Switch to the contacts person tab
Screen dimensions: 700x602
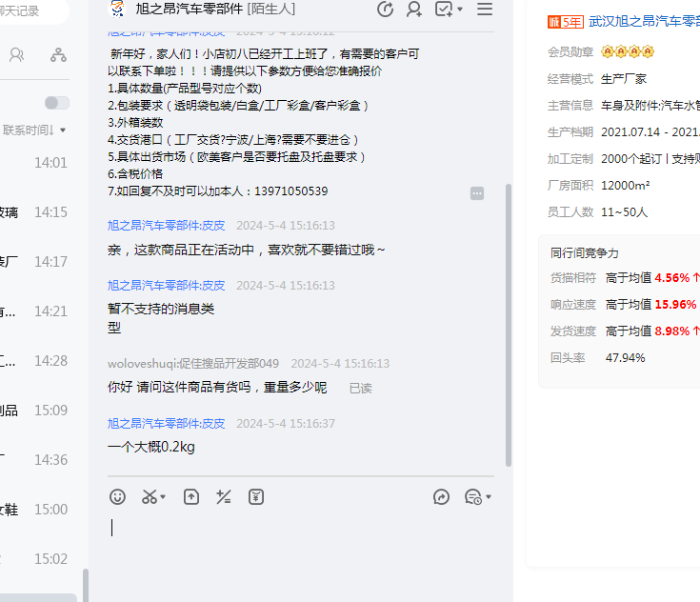point(16,55)
